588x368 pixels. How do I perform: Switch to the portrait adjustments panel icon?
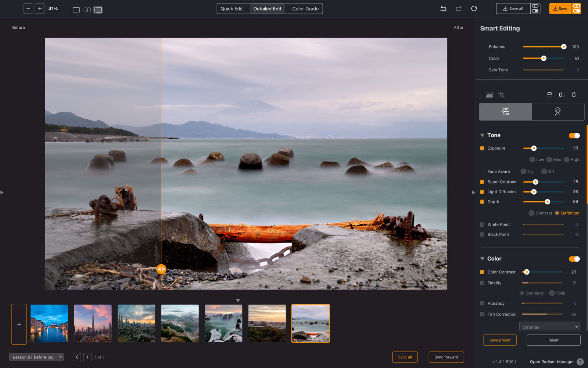(x=558, y=112)
